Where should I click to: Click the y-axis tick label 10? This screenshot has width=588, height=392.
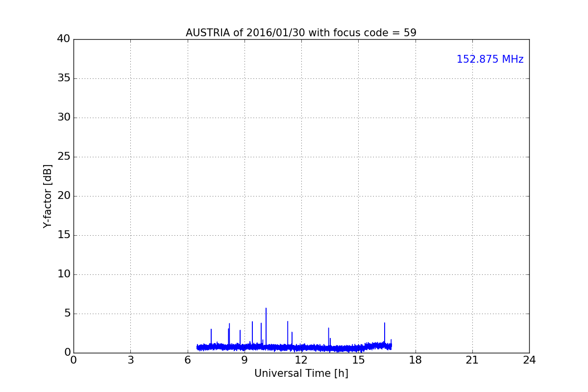(x=64, y=274)
